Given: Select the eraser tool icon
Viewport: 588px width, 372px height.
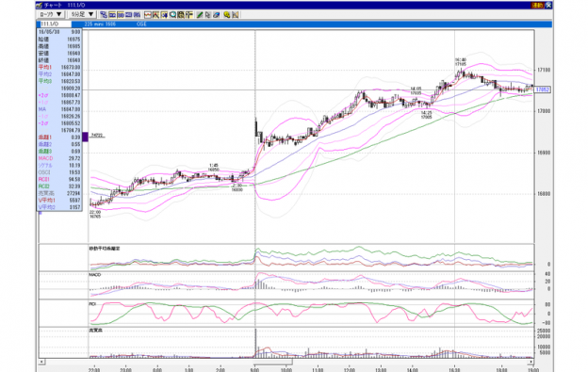Looking at the screenshot, I should [217, 15].
